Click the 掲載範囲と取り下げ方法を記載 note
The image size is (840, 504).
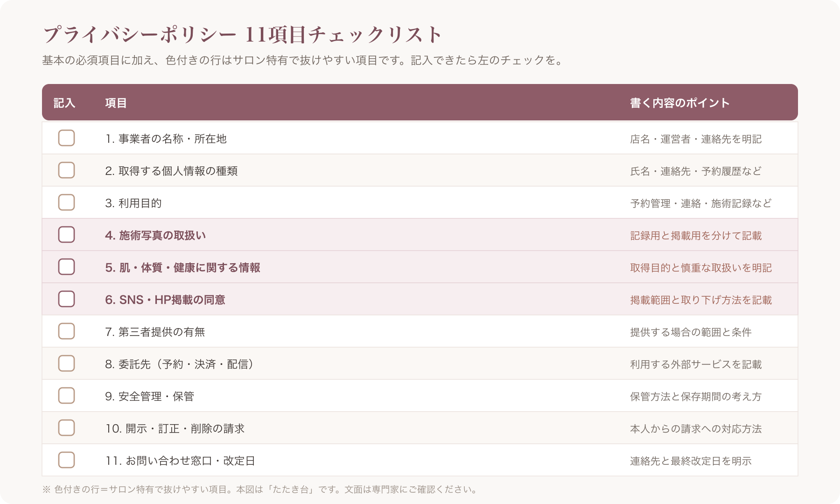pos(701,300)
